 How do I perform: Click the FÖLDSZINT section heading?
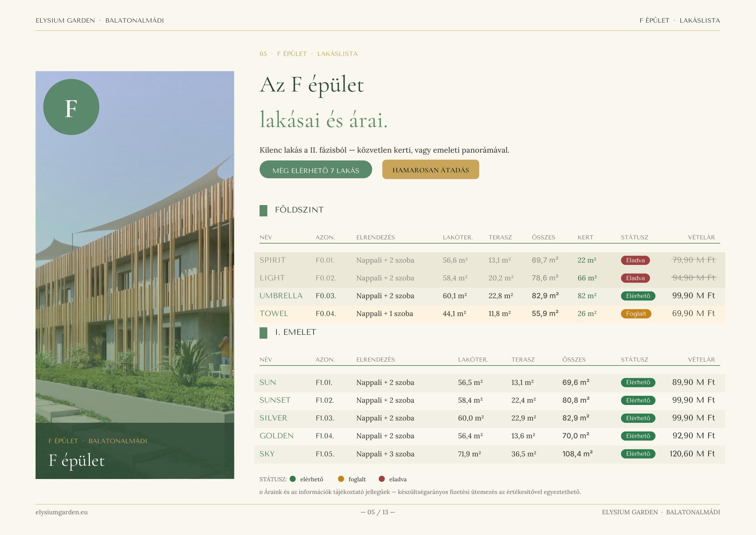pos(299,210)
